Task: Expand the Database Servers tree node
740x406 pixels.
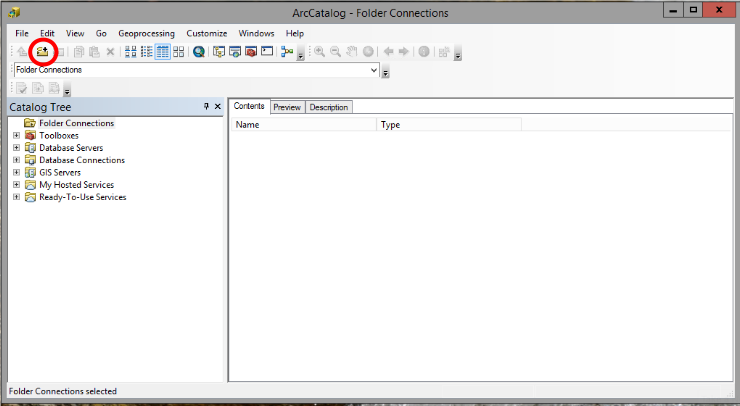Action: pos(17,148)
